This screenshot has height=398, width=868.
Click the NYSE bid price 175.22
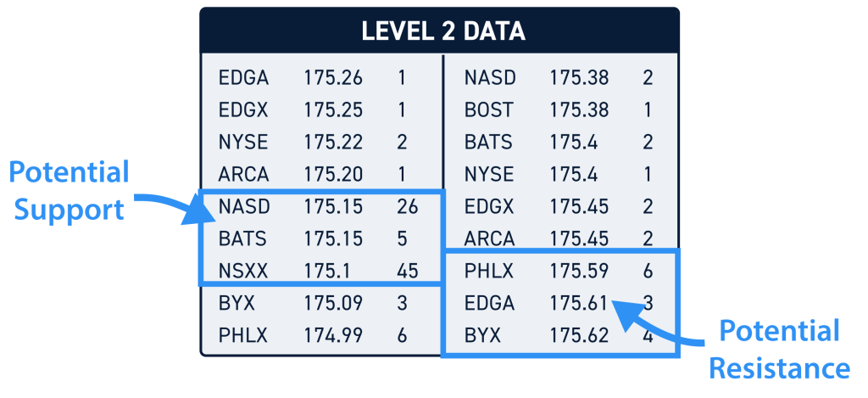333,143
